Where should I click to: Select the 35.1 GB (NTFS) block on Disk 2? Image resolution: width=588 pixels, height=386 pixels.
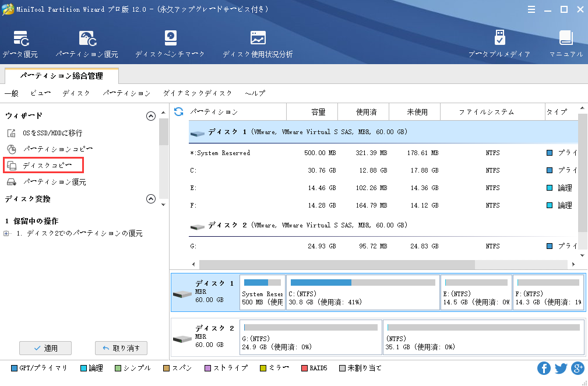tap(484, 338)
